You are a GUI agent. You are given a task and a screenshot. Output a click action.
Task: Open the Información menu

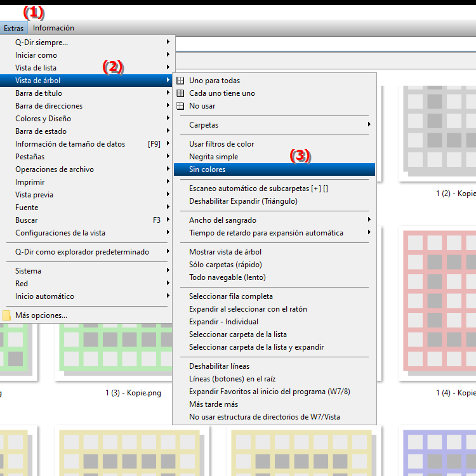click(53, 28)
